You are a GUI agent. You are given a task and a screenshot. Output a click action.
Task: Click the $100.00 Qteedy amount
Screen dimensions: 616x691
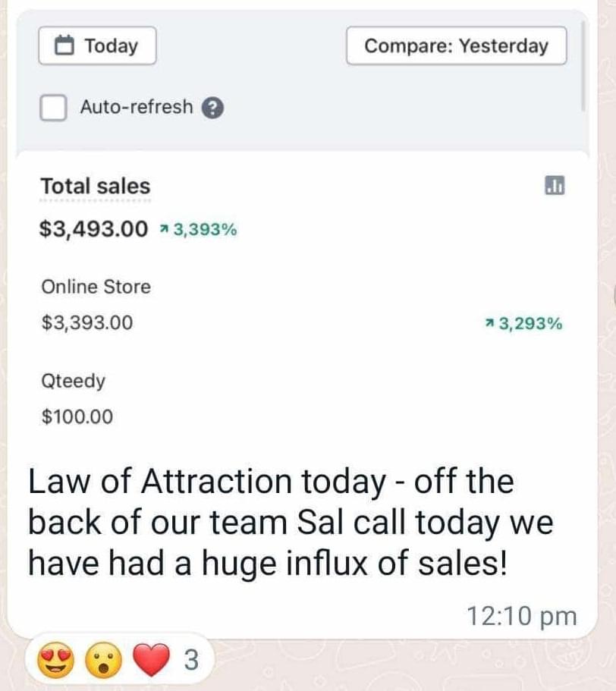77,416
